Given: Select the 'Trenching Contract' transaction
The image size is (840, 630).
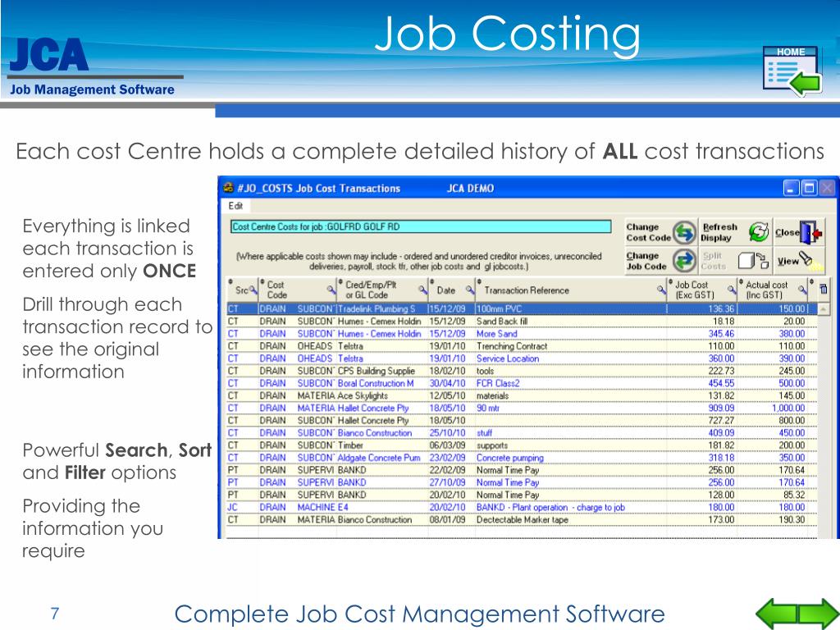Looking at the screenshot, I should 523,346.
